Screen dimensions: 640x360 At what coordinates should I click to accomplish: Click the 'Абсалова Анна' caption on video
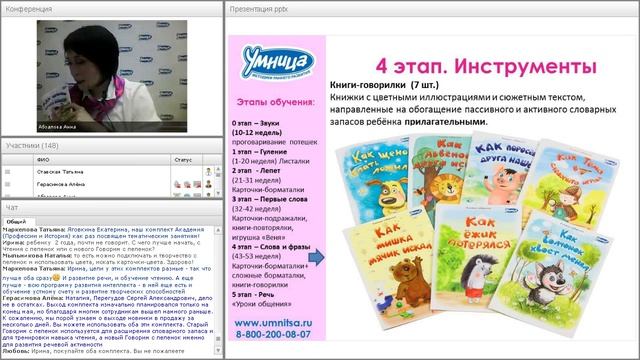pyautogui.click(x=57, y=127)
